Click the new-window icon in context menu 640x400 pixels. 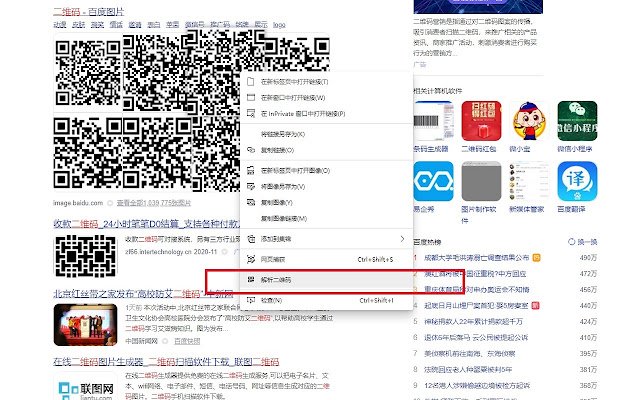pos(251,97)
